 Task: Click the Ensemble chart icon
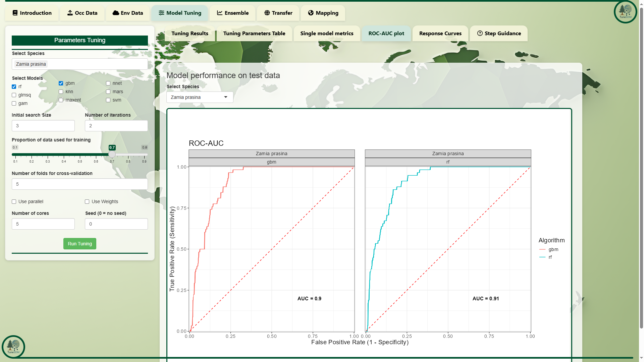coord(220,13)
